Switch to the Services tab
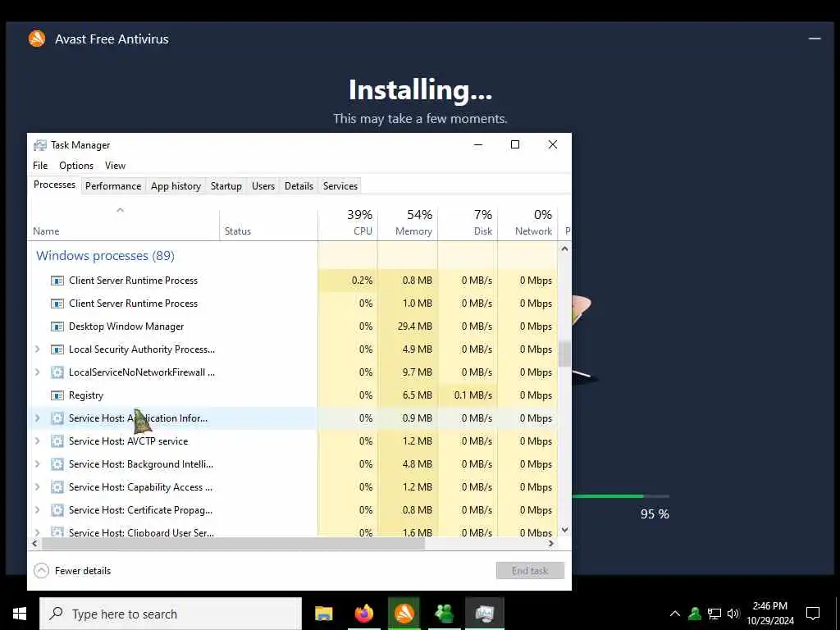 click(x=340, y=186)
